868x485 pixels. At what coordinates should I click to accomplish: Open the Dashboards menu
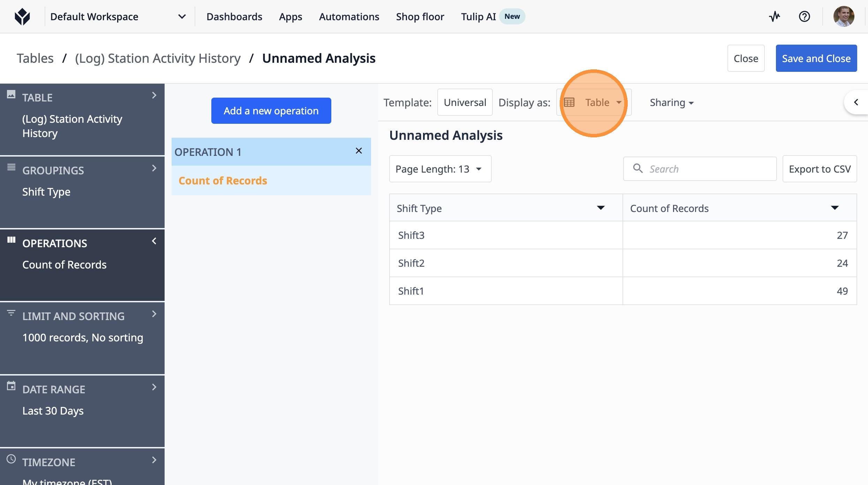coord(234,16)
